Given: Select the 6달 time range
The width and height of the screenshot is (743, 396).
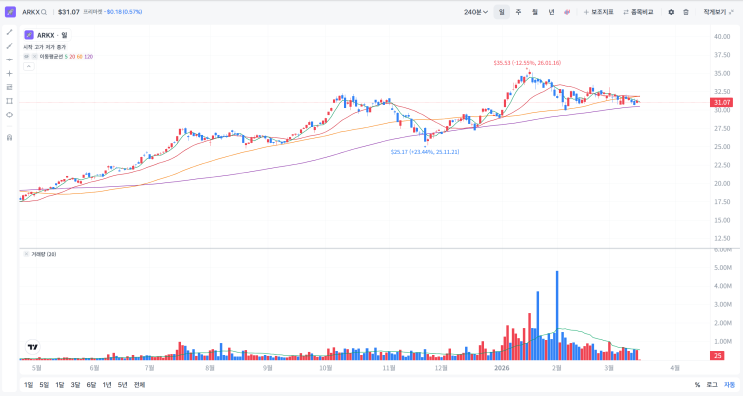Looking at the screenshot, I should 91,385.
